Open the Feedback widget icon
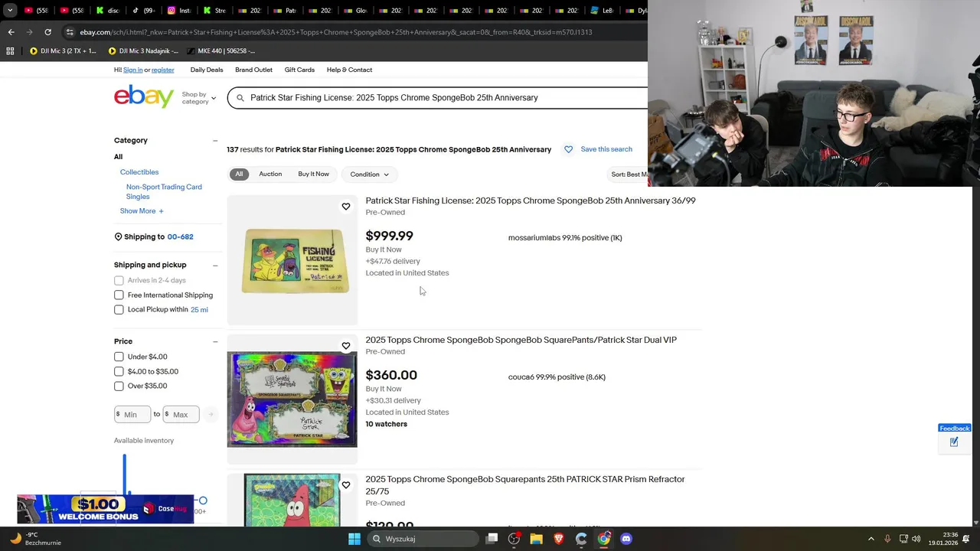 tap(954, 442)
